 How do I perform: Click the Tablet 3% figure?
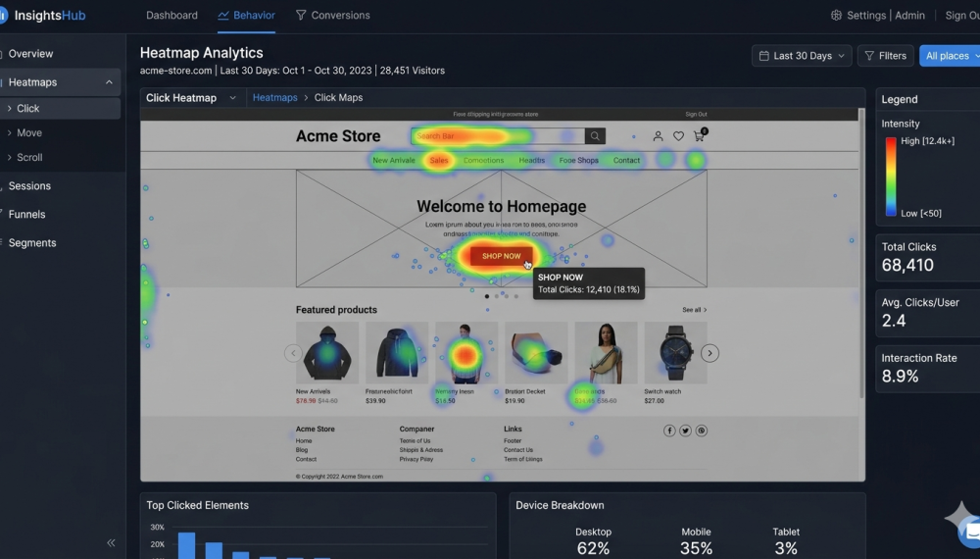coord(786,548)
